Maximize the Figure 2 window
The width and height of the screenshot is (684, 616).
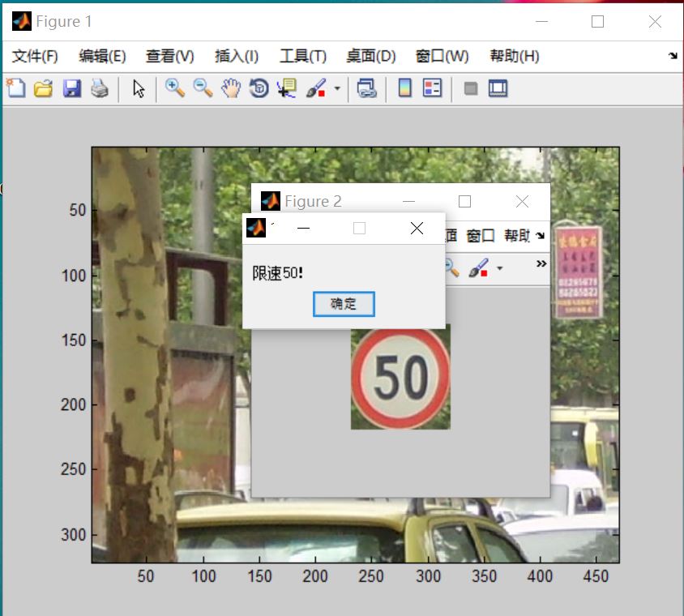click(x=464, y=202)
